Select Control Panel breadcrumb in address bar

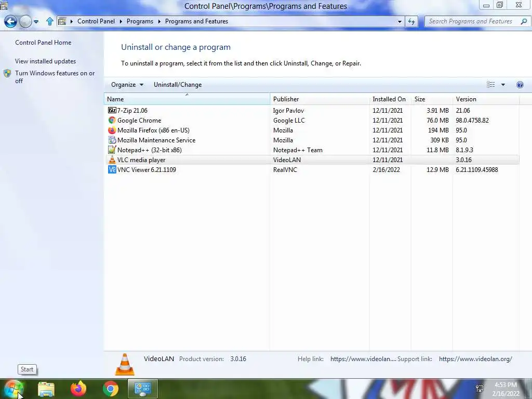point(96,21)
